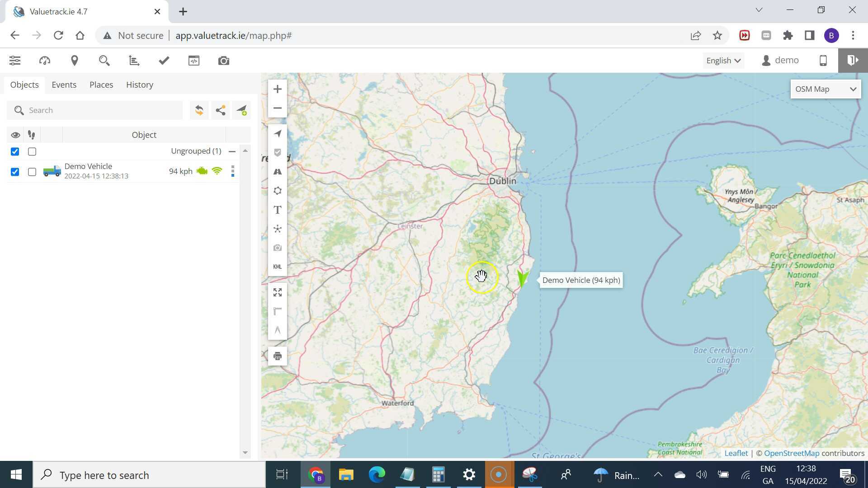Click the zoom in button on map
868x488 pixels.
277,89
